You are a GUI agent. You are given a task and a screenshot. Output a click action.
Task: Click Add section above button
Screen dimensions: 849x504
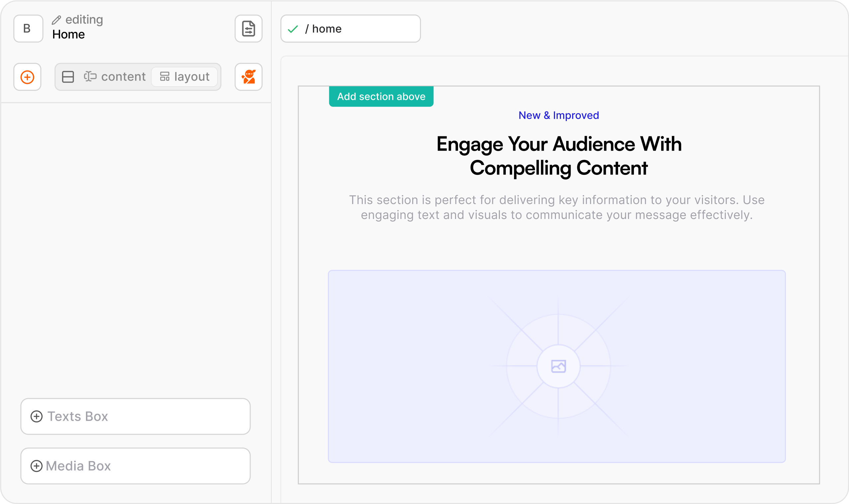coord(381,96)
